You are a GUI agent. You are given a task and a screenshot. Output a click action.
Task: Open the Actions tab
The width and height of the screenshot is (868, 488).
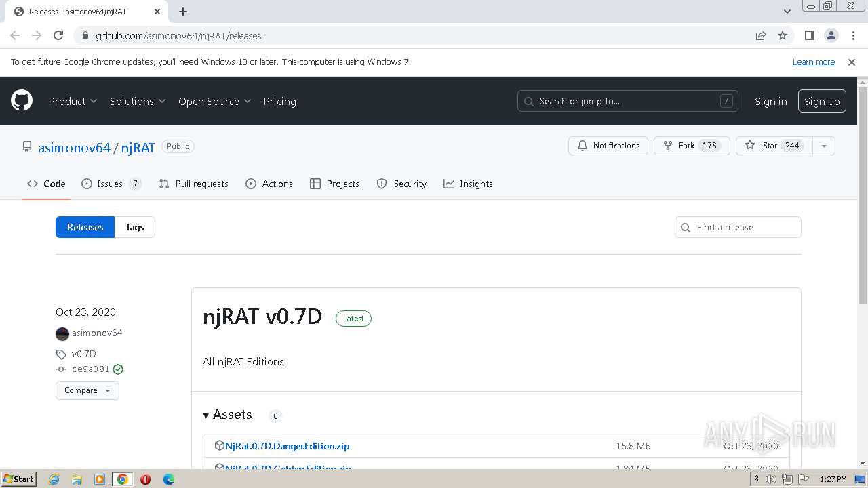click(269, 184)
